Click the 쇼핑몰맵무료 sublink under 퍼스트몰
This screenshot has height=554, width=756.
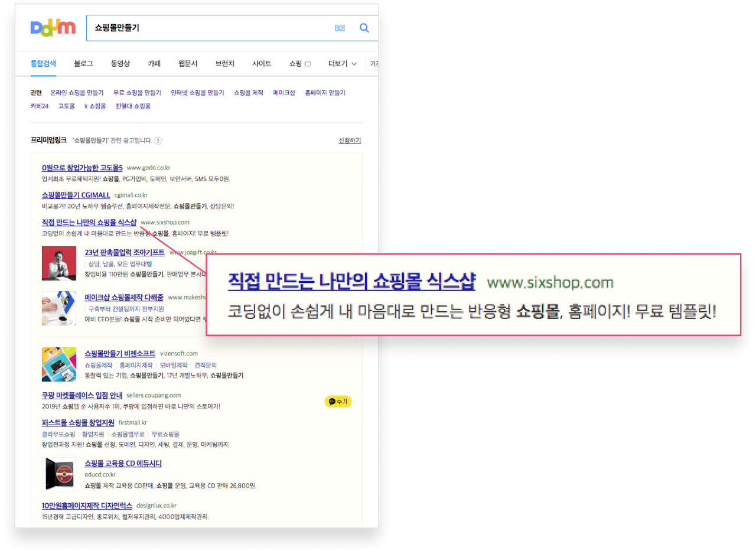[128, 434]
